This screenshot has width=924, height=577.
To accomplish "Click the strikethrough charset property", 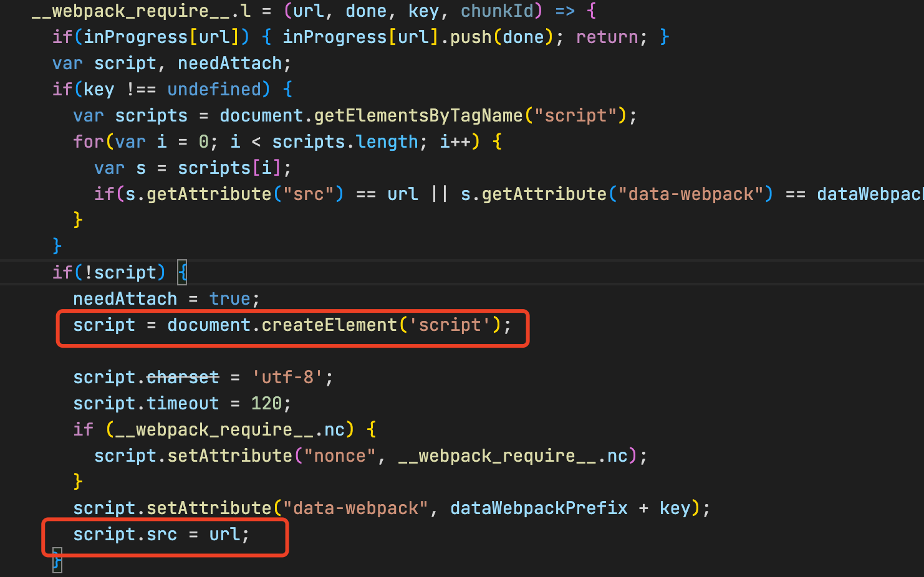I will pos(183,377).
